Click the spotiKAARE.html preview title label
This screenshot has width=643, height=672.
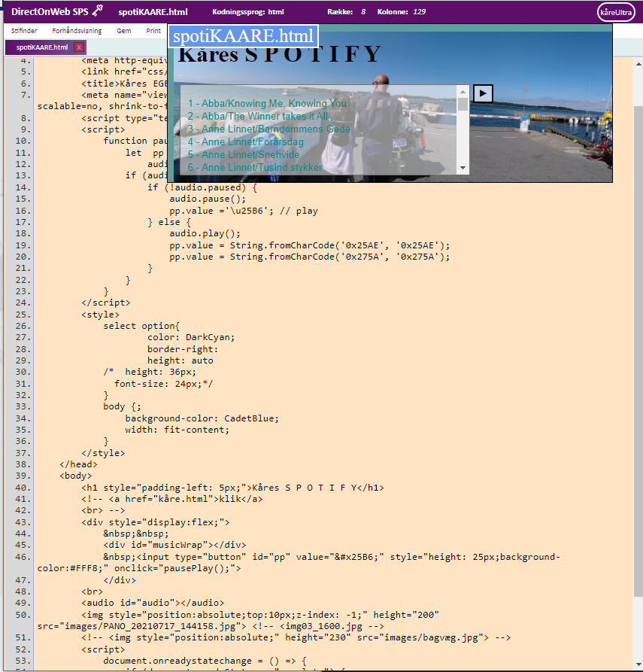pyautogui.click(x=243, y=36)
